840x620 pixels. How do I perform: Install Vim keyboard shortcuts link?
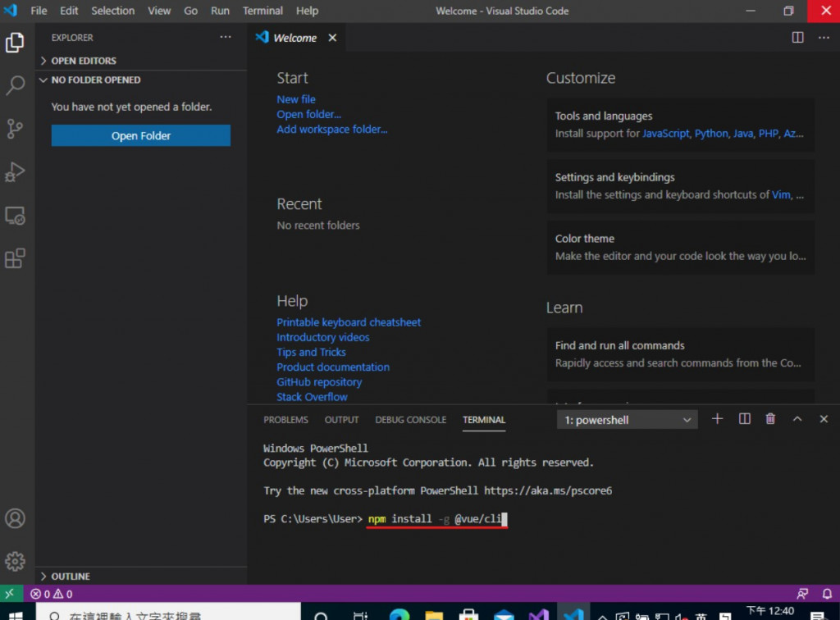781,195
